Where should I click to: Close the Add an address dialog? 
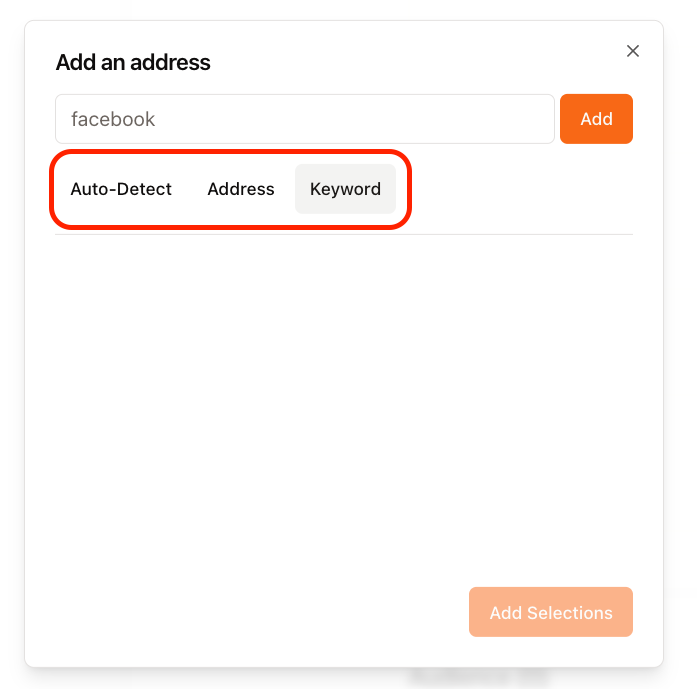pos(633,51)
